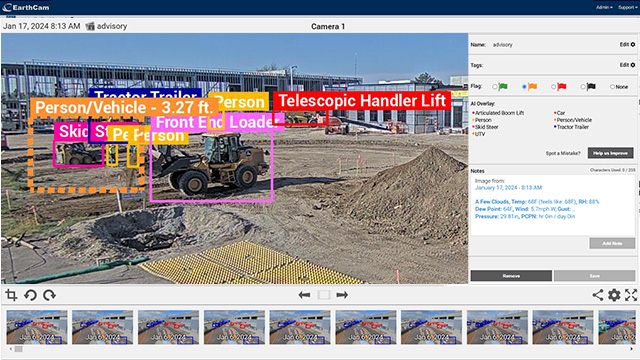Select the black flag radio button
Screen dimensions: 640x360
point(583,87)
